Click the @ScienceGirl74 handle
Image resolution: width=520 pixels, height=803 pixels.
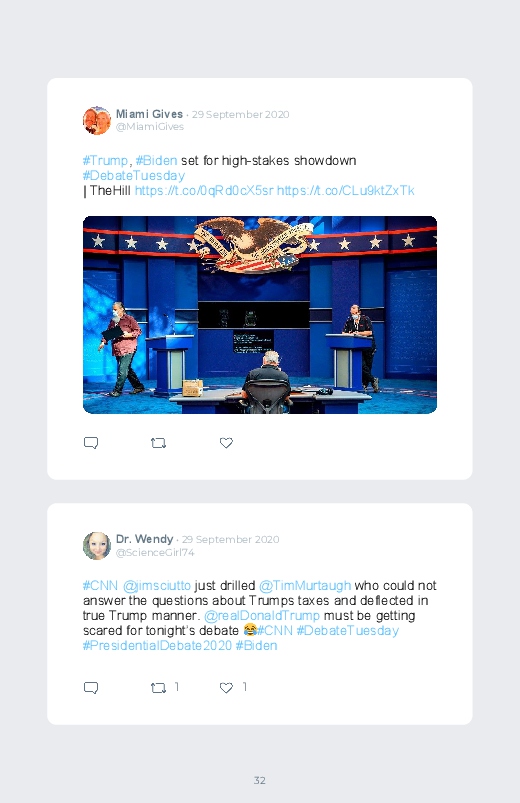coord(155,553)
